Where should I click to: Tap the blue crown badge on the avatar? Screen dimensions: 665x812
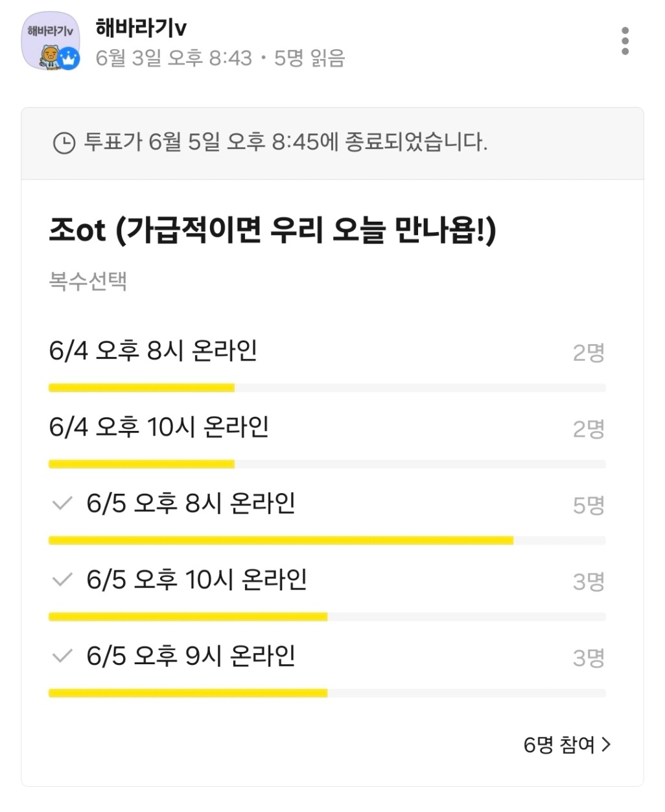tap(69, 59)
